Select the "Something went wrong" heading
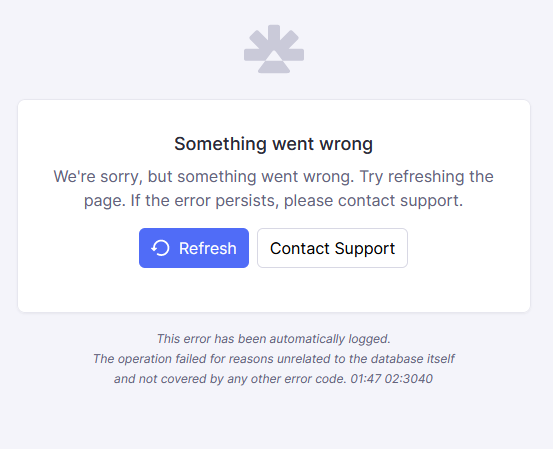 pyautogui.click(x=273, y=144)
